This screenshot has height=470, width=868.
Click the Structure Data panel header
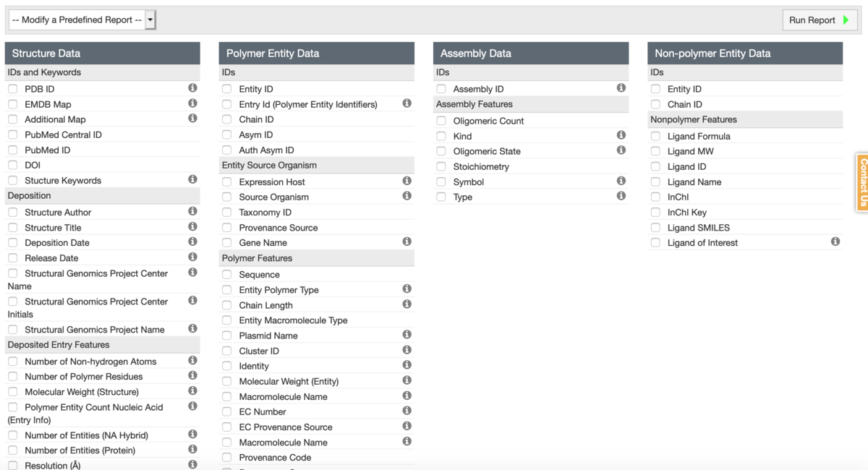click(102, 53)
